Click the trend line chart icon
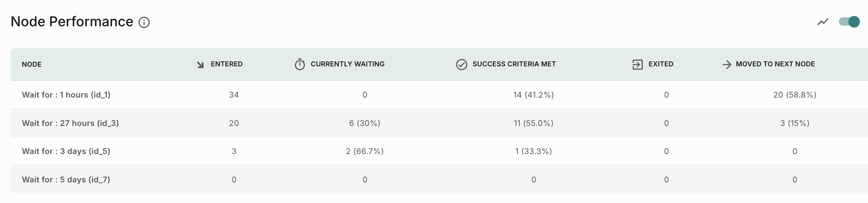868x203 pixels. point(823,22)
